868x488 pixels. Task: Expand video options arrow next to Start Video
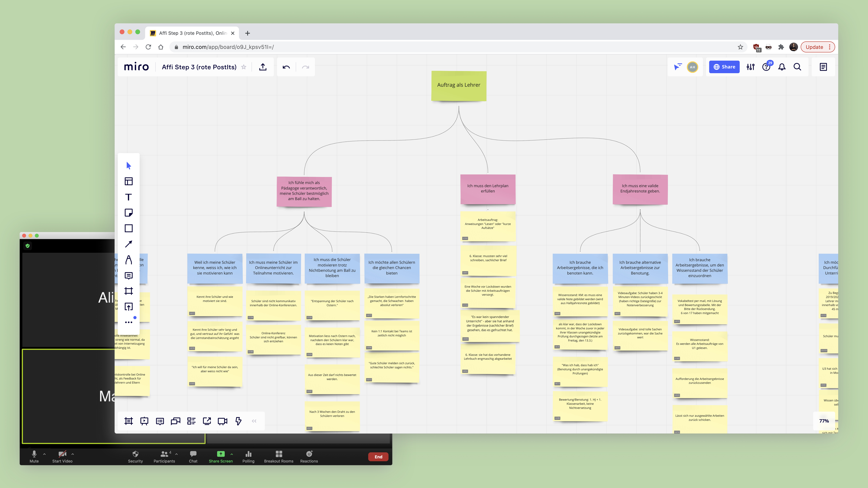click(72, 454)
